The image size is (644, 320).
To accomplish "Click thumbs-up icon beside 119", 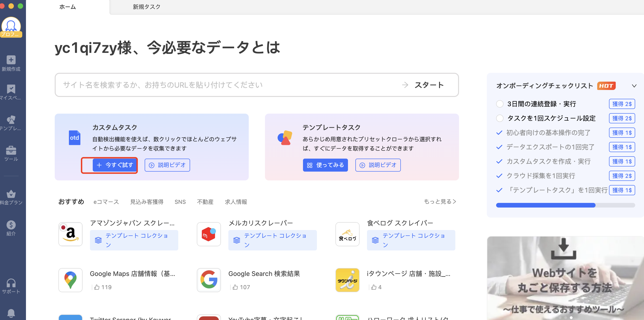I will tap(97, 287).
